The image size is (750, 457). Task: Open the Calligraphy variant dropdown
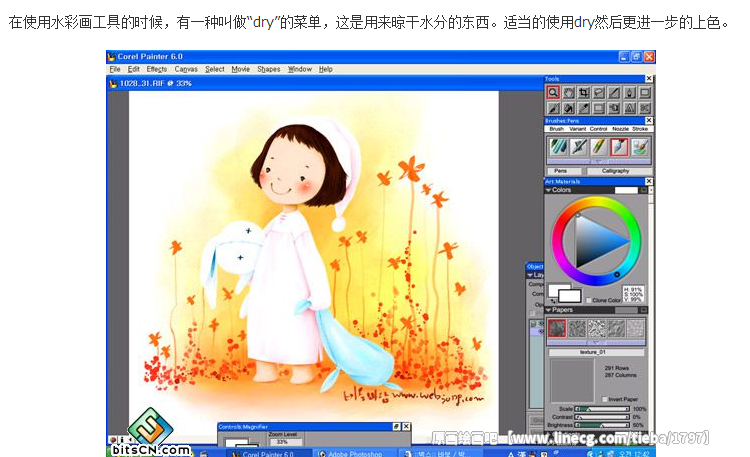tap(619, 171)
